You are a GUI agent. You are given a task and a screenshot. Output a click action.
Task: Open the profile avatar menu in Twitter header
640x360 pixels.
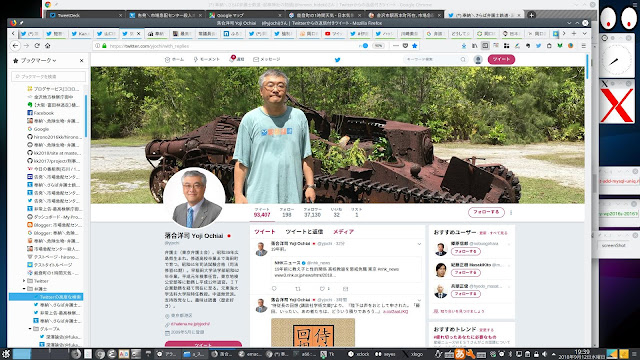coord(478,60)
